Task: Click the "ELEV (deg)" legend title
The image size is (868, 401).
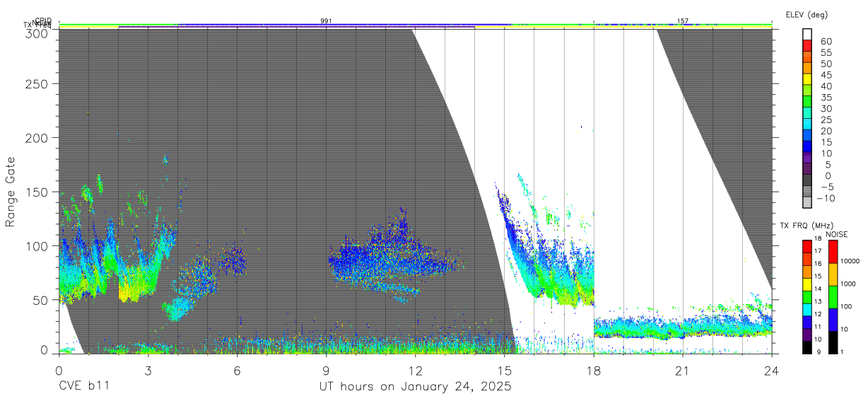Action: [807, 14]
